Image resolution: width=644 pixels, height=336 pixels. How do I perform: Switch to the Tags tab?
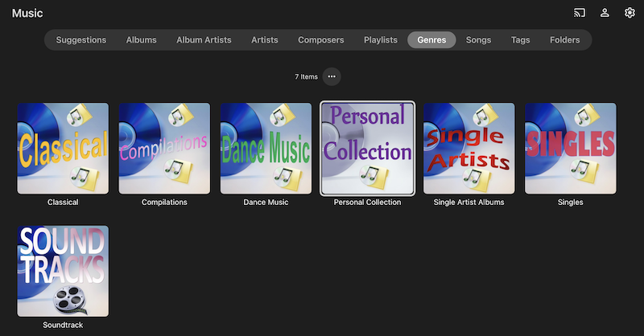coord(520,40)
